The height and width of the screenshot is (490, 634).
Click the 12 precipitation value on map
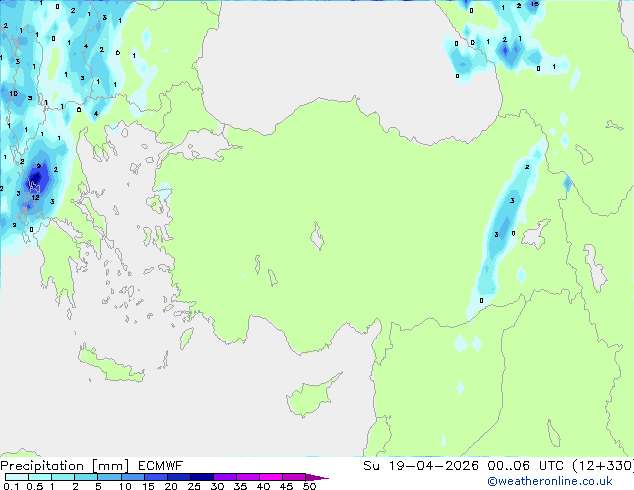36,197
